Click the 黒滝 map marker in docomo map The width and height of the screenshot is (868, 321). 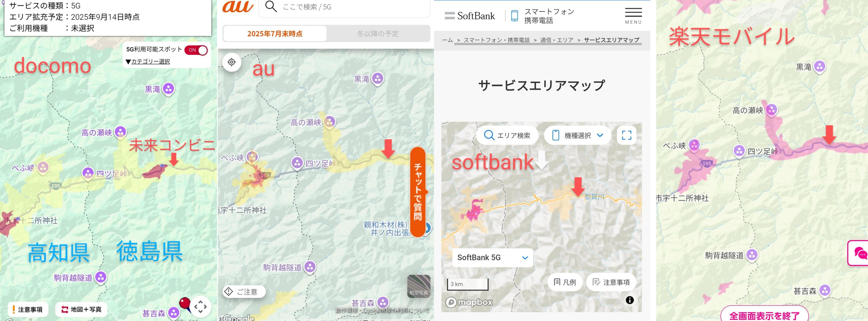pos(168,89)
